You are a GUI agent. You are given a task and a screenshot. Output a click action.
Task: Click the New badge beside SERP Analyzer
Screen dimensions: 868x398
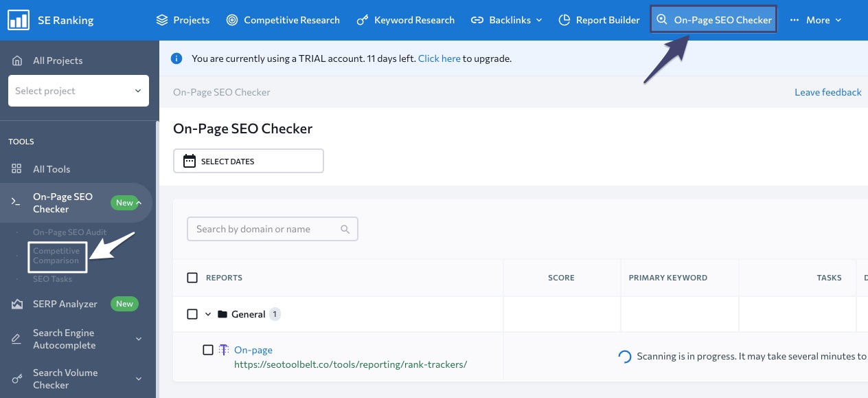point(125,304)
